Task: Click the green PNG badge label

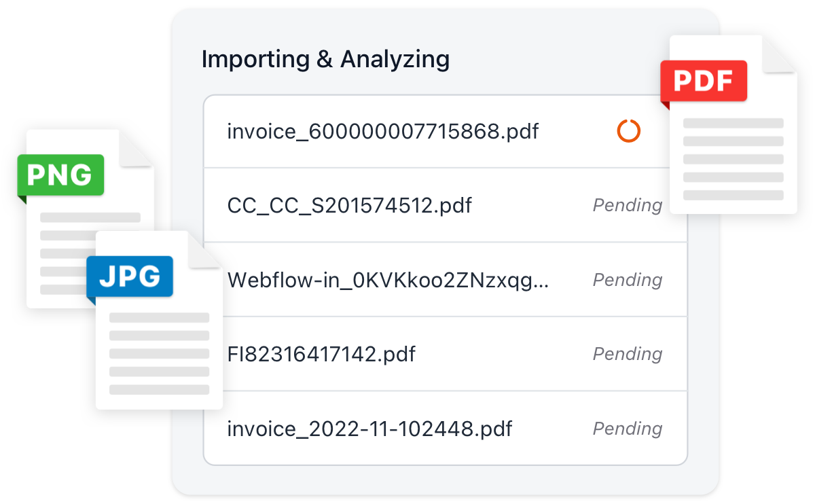Action: tap(60, 175)
